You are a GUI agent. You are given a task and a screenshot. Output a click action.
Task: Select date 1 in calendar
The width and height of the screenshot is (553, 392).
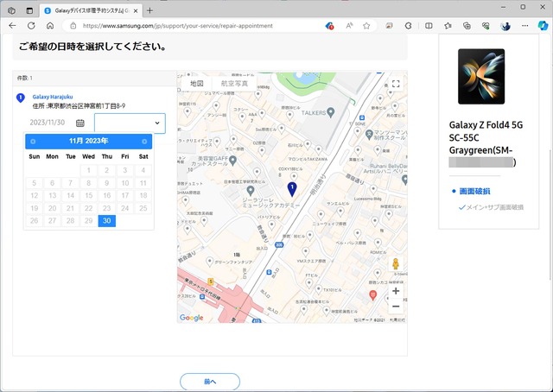coord(88,170)
